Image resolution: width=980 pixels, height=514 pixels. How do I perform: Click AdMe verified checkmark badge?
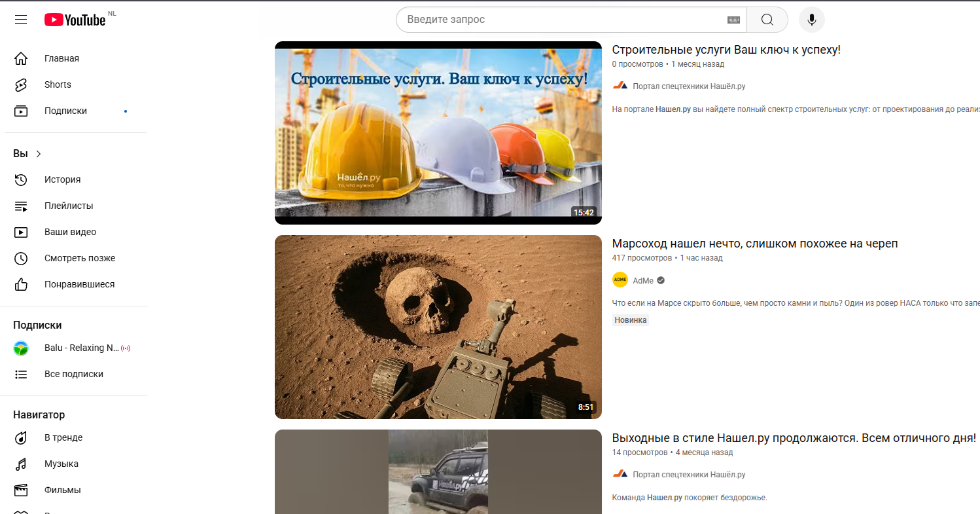point(661,280)
